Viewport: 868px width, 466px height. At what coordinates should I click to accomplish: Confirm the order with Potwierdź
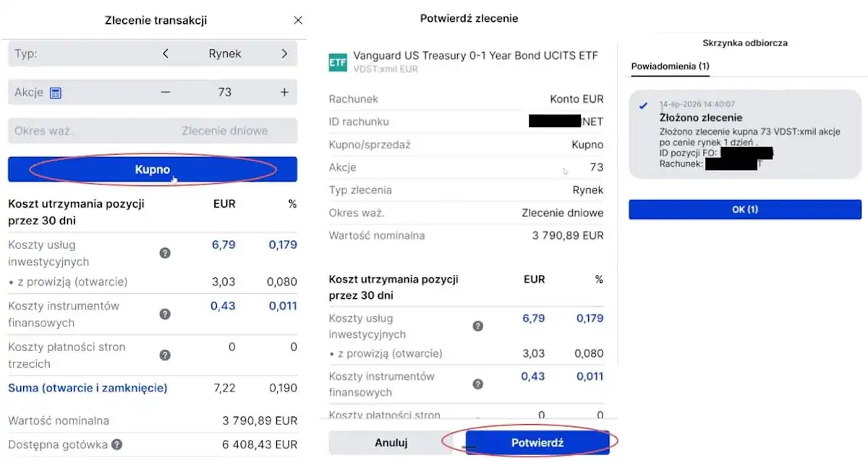coord(537,443)
